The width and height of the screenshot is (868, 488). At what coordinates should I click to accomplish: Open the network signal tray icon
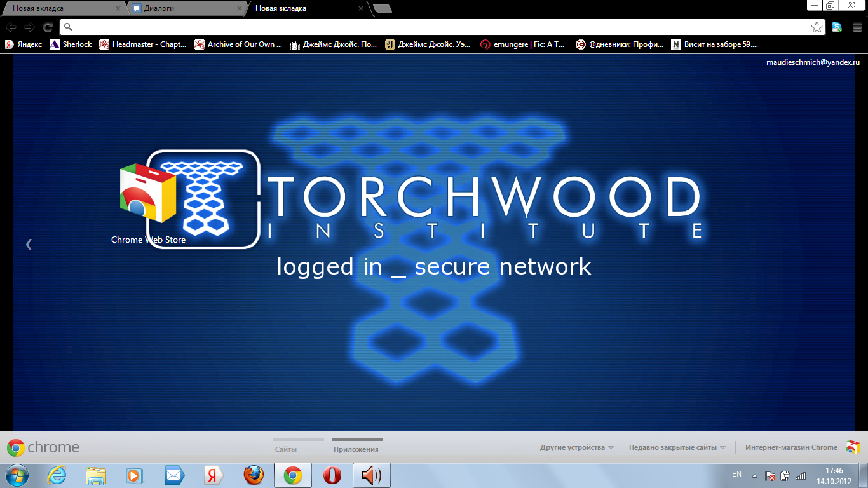click(x=801, y=475)
